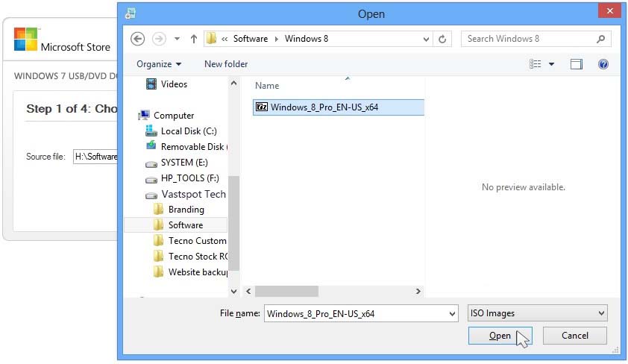Click the Microsoft Store logo
628x364 pixels.
(25, 40)
